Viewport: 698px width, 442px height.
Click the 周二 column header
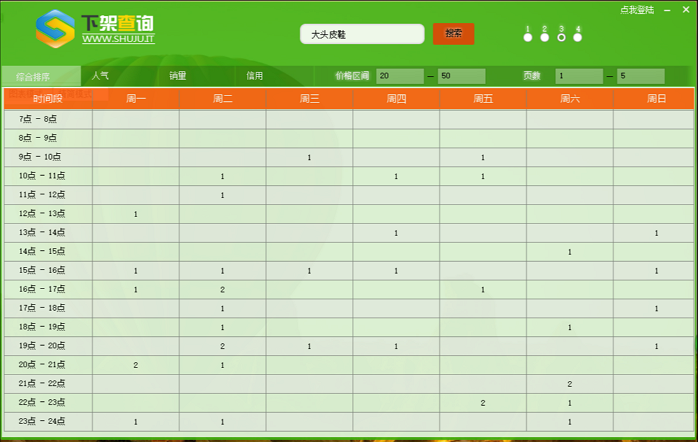coord(223,99)
